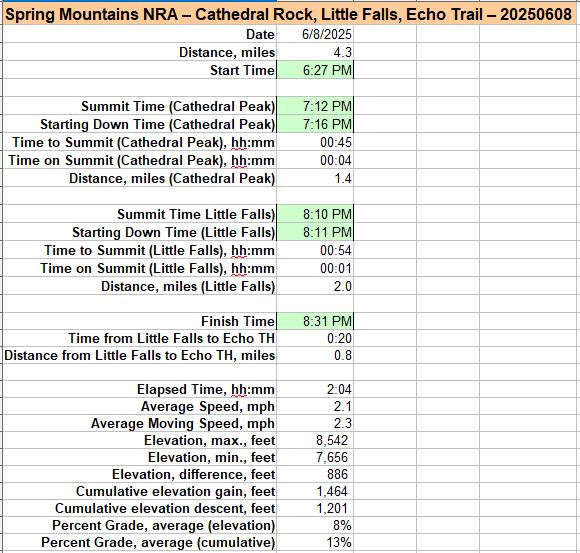Click the Finish Time value 8:31 PM
This screenshot has width=580, height=553.
[x=315, y=321]
